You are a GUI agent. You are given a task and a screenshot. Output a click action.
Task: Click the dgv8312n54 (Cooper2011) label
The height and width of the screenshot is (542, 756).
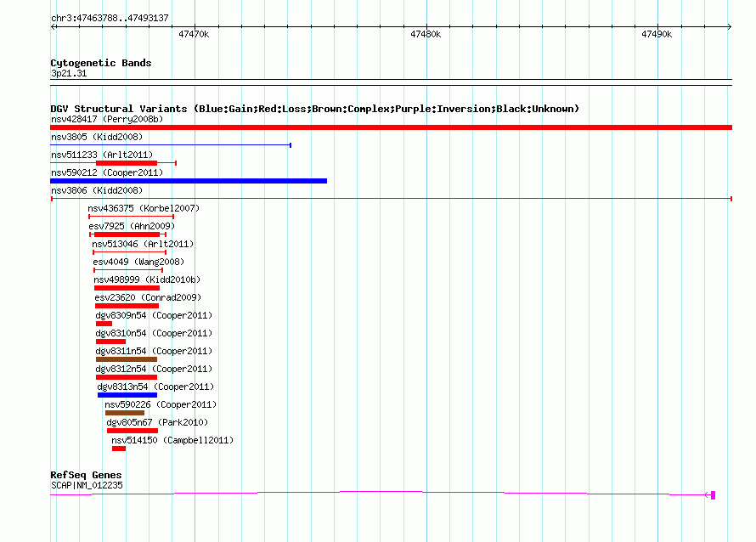tap(154, 369)
